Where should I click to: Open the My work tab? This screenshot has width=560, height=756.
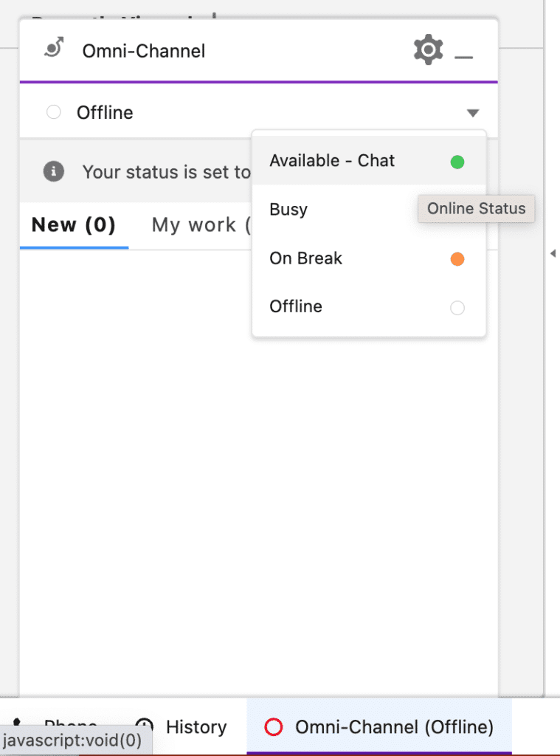coord(199,225)
